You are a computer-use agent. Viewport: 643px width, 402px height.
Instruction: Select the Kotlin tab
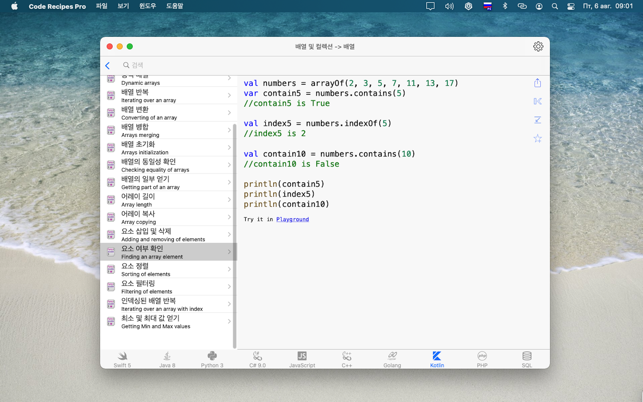(x=437, y=359)
